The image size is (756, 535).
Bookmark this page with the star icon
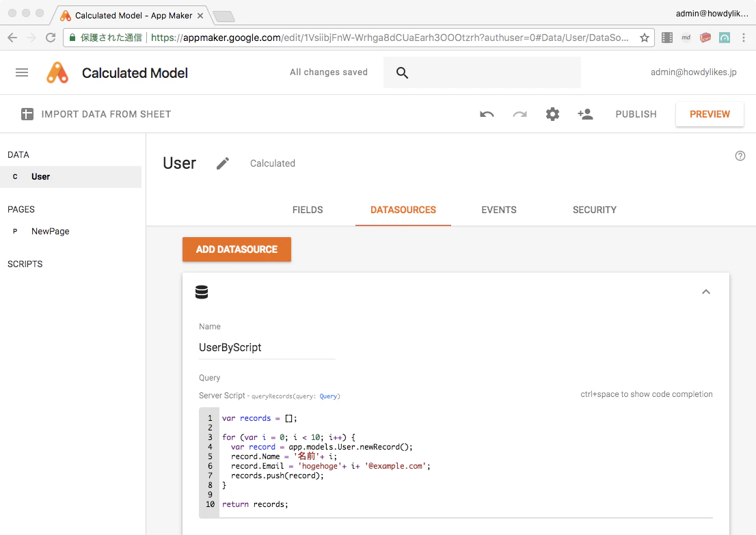pos(644,38)
